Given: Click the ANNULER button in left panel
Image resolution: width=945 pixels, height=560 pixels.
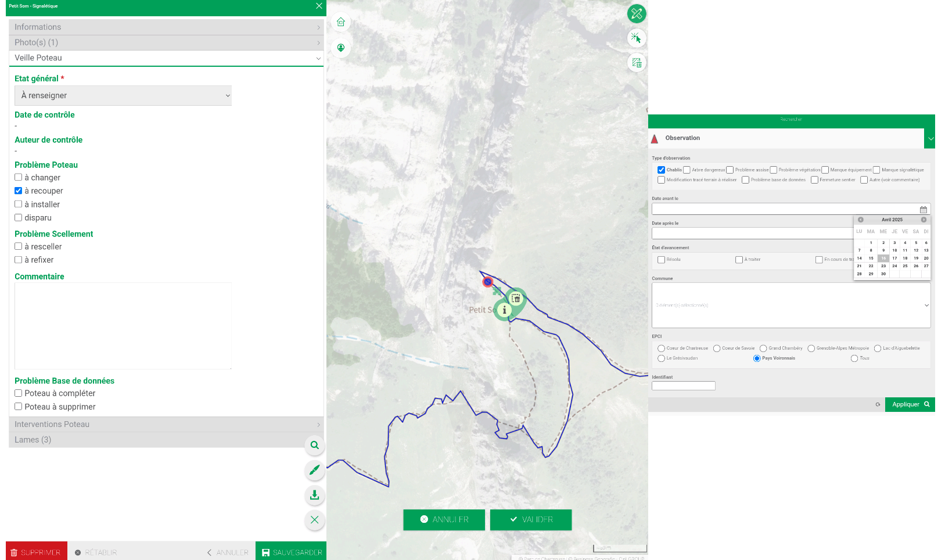Looking at the screenshot, I should (x=228, y=552).
